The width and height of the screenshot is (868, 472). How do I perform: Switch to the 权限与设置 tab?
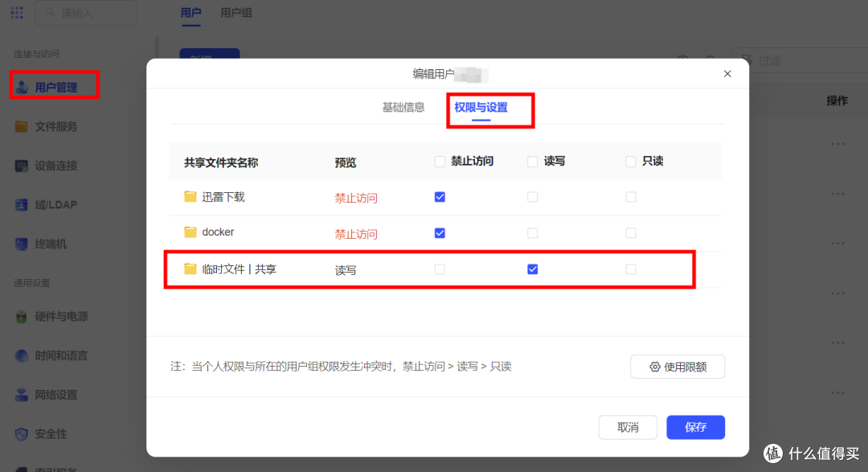tap(481, 108)
